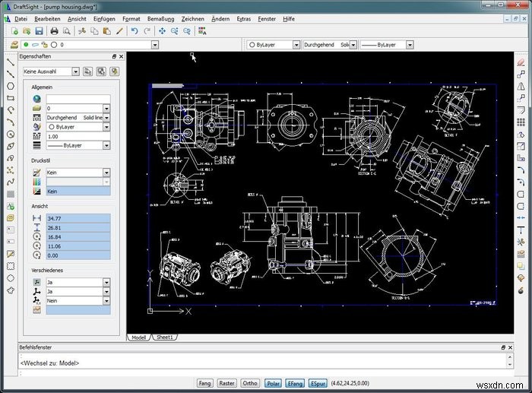This screenshot has height=393, width=532.
Task: Click the Properties painter pencil icon
Action: pos(119,31)
